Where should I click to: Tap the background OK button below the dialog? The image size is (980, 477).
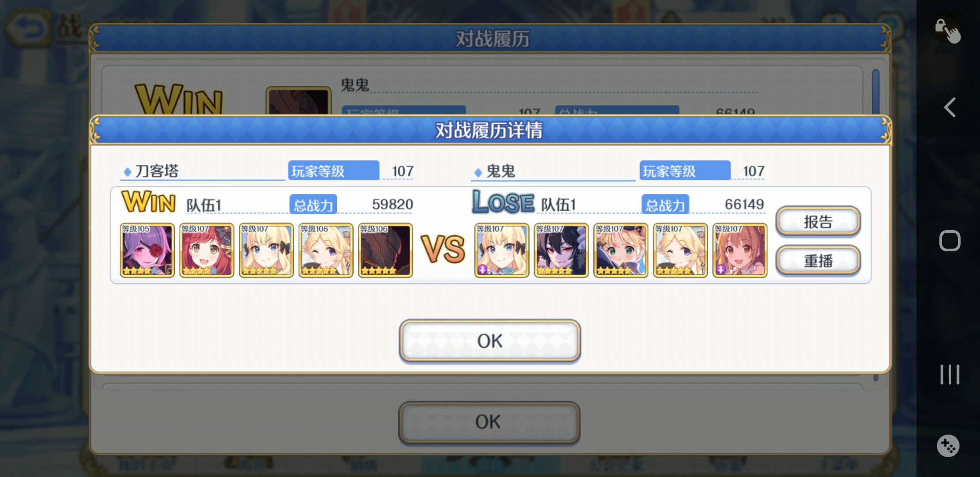click(x=489, y=422)
